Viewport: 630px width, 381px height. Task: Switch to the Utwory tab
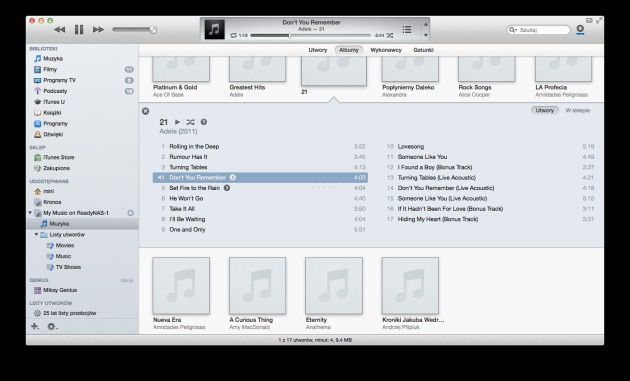(x=317, y=50)
